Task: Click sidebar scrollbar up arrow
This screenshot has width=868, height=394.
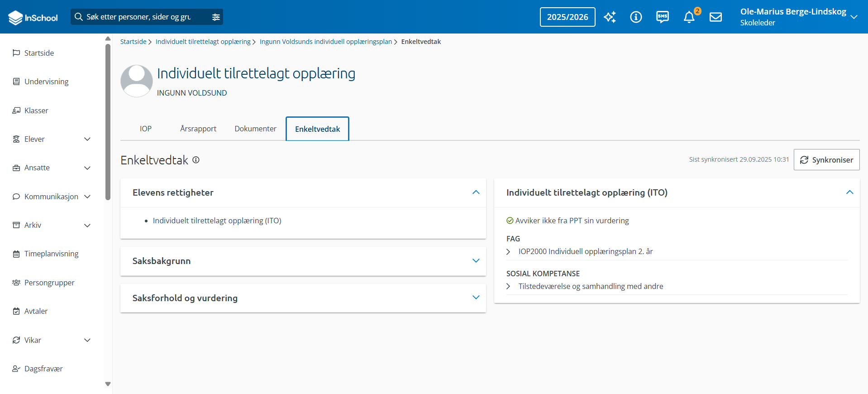Action: pos(108,38)
